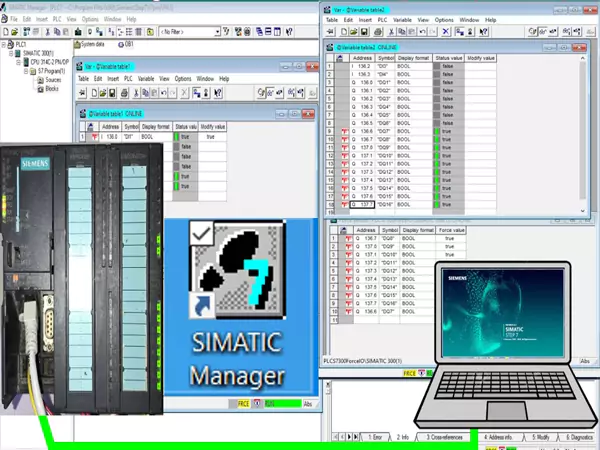Click Monitor Variable glasses icon in Variable table1

pyautogui.click(x=271, y=93)
